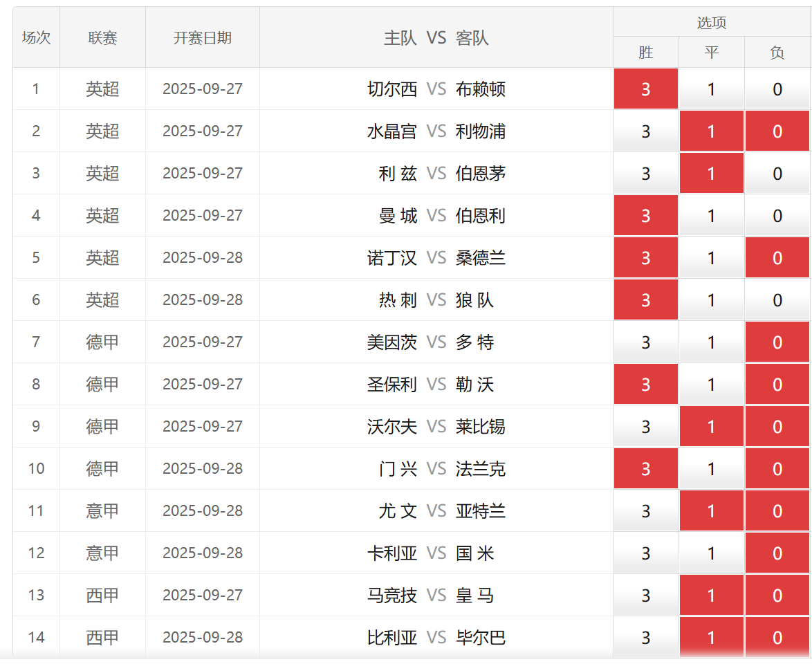Deselect loss (0) for 门兴 vs 法兰克

[x=777, y=469]
